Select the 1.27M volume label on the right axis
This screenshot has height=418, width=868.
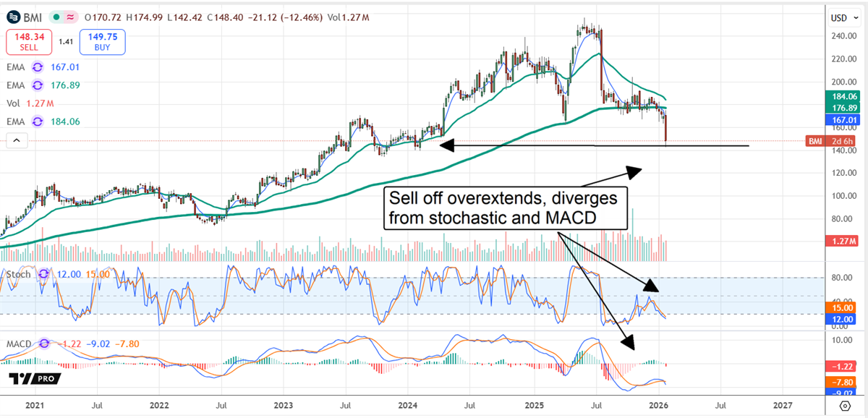(843, 239)
